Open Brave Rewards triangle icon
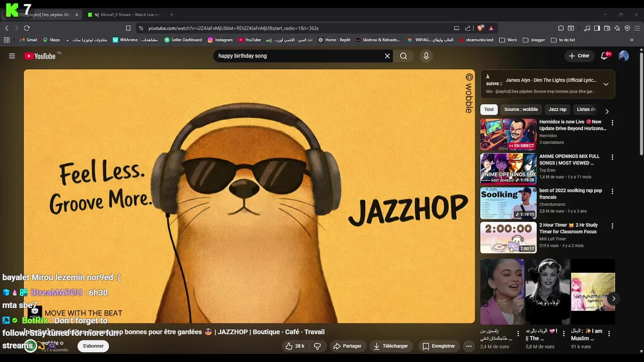 pyautogui.click(x=491, y=28)
